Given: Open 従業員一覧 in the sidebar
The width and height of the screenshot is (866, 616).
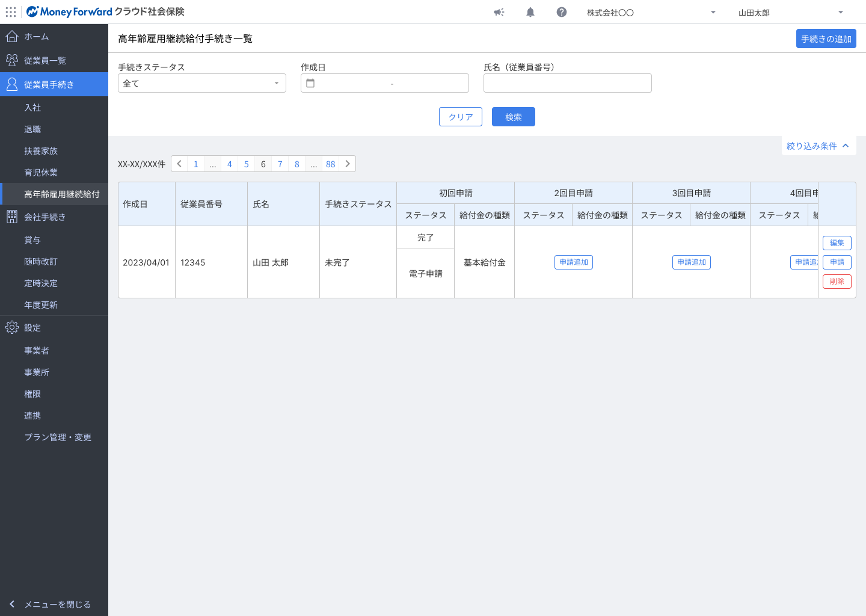Looking at the screenshot, I should point(54,60).
